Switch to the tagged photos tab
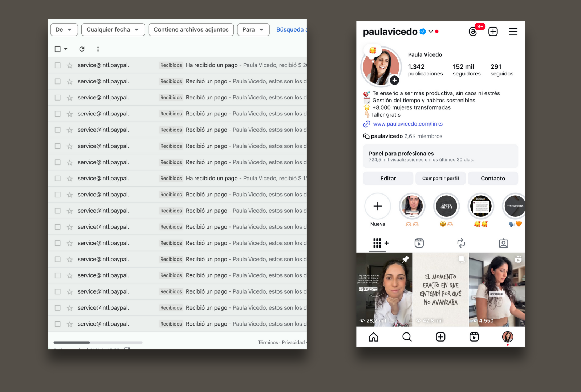 tap(503, 243)
